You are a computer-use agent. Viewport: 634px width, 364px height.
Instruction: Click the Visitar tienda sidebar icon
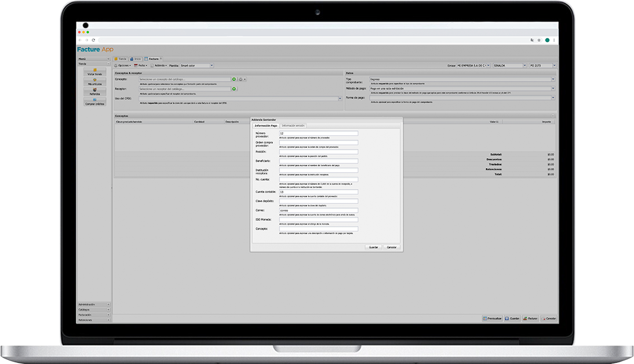94,72
